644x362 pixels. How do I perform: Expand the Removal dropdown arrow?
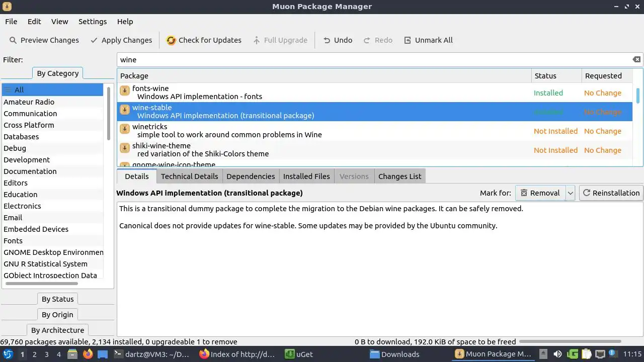point(571,193)
